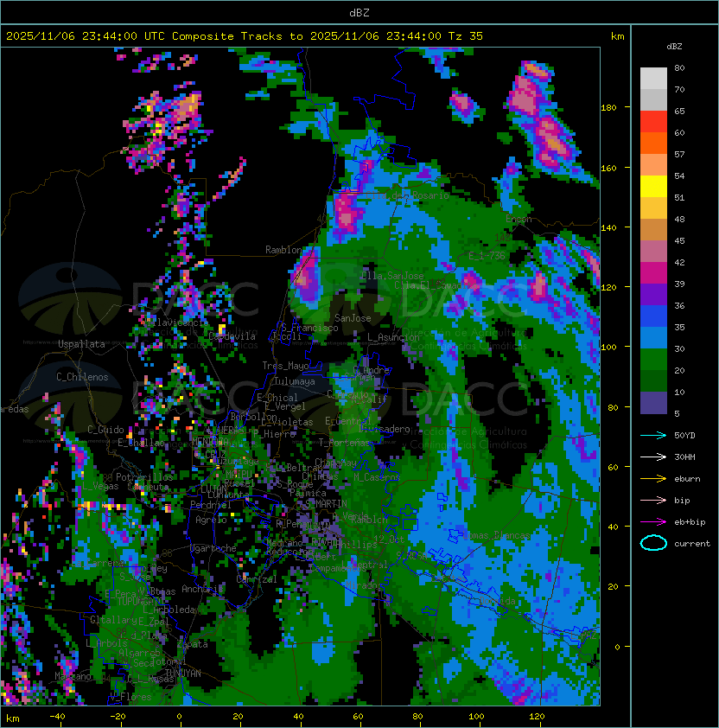Click the 140 tick on vertical axis
Image resolution: width=719 pixels, height=728 pixels.
pos(608,227)
